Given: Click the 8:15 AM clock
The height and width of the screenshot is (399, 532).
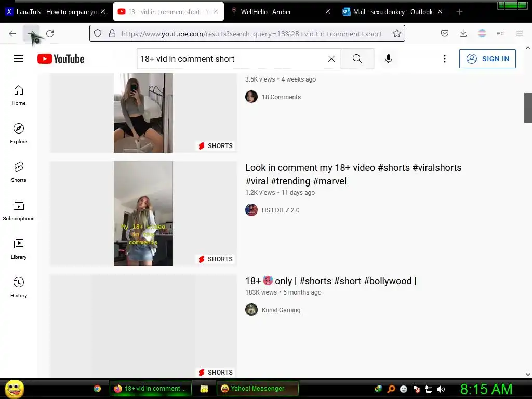Looking at the screenshot, I should click(x=486, y=389).
